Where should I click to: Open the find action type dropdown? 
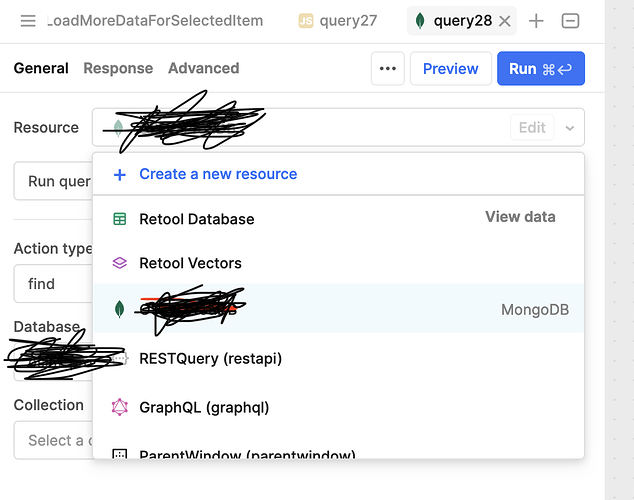(x=53, y=284)
